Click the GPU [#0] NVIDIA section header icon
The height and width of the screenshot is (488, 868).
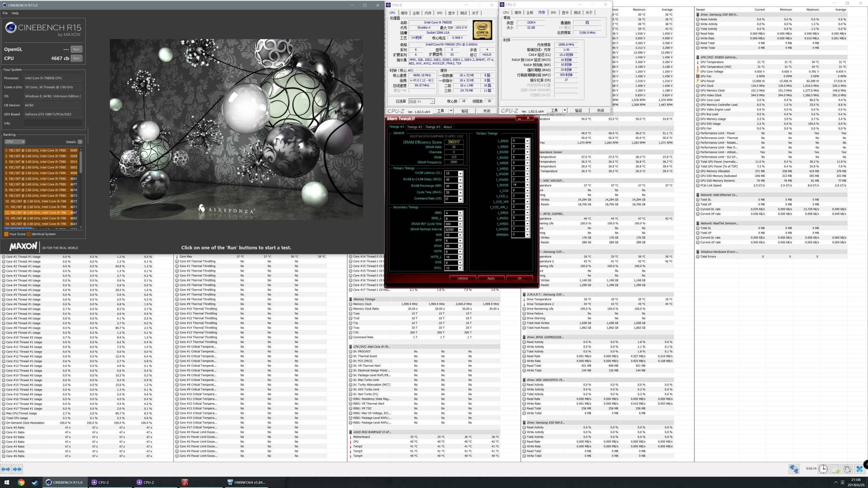click(x=698, y=57)
